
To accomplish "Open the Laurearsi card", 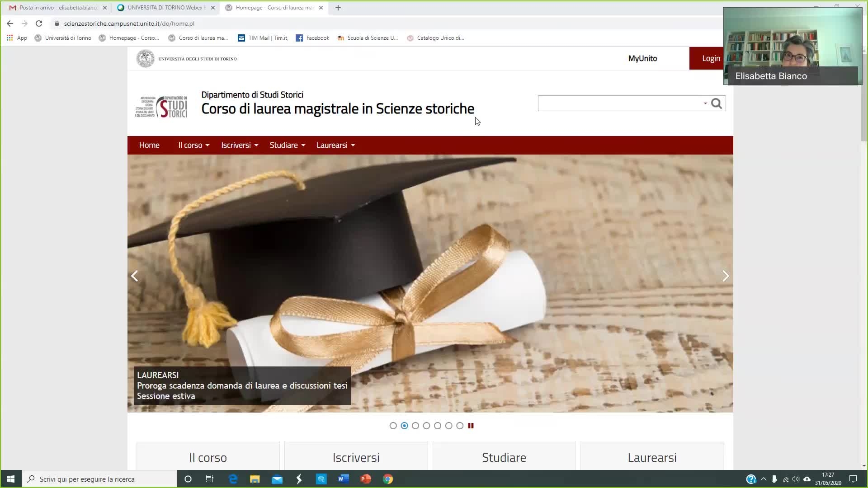I will pyautogui.click(x=652, y=456).
